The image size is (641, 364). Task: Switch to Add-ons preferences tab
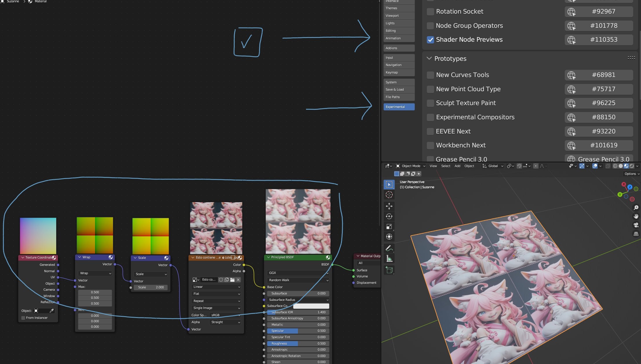399,48
